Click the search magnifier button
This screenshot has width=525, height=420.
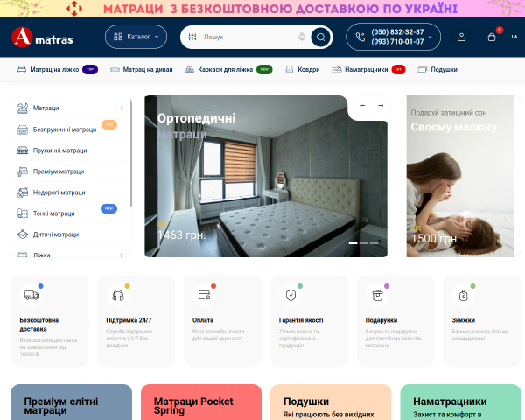320,37
